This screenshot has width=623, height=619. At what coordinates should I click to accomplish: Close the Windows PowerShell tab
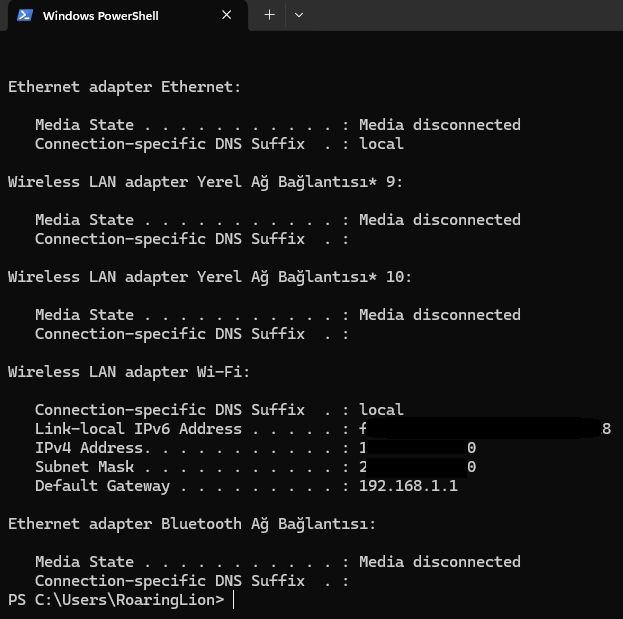click(226, 15)
